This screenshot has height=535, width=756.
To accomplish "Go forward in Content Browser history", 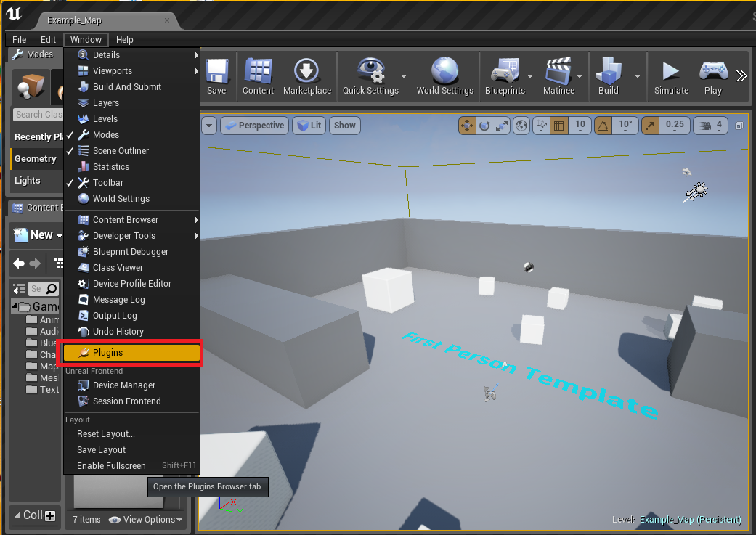I will pyautogui.click(x=35, y=264).
